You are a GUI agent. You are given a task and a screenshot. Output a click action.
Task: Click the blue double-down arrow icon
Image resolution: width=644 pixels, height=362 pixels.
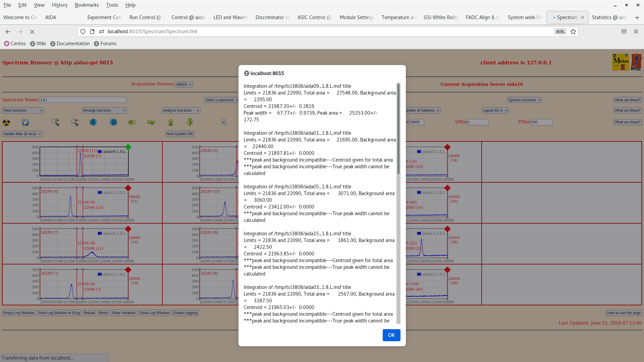tap(93, 122)
